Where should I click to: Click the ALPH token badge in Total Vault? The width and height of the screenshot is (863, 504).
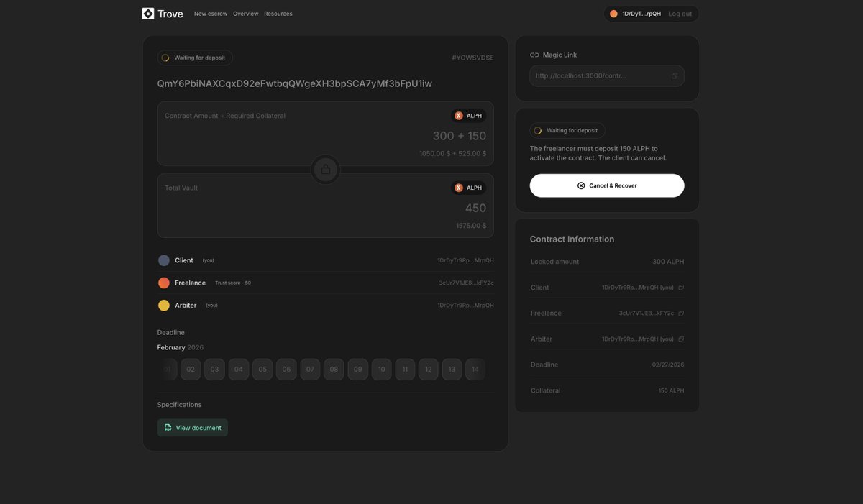pos(469,188)
